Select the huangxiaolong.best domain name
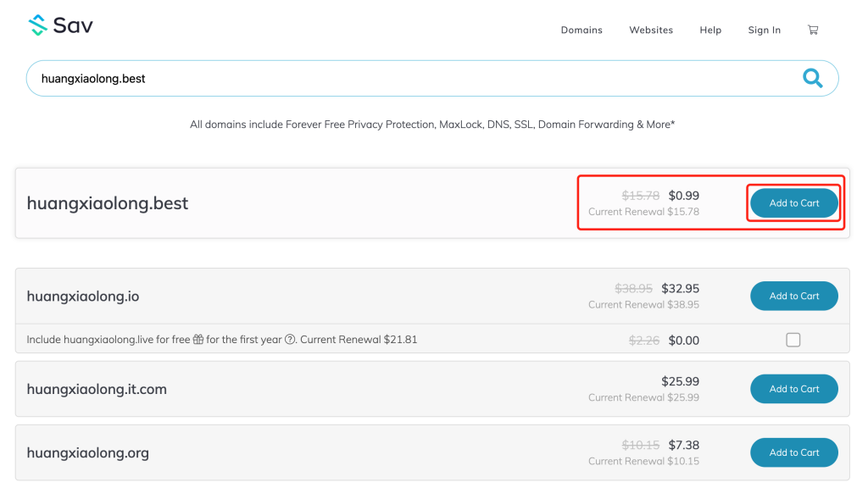The image size is (868, 488). [x=108, y=203]
